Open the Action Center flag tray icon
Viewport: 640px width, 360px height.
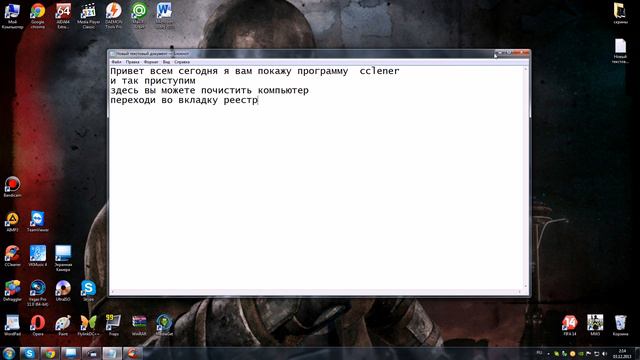click(x=589, y=354)
